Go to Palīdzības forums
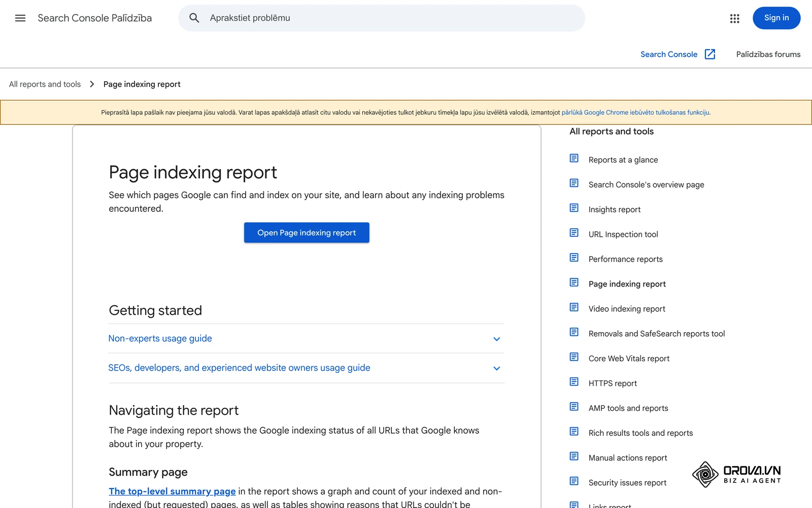 tap(768, 54)
